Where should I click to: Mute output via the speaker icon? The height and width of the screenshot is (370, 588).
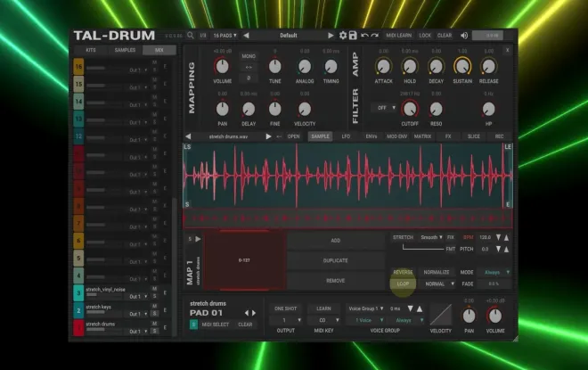464,36
